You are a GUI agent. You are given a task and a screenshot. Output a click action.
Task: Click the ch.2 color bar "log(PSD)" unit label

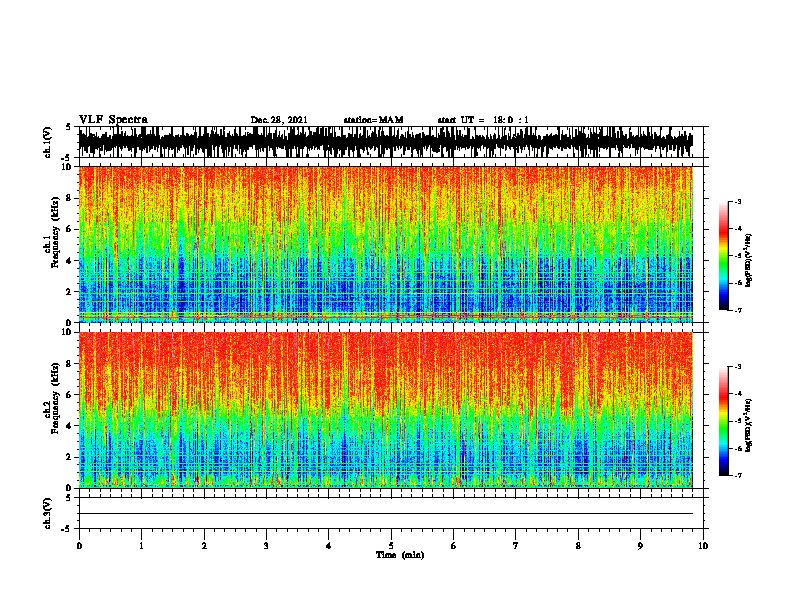click(x=749, y=425)
